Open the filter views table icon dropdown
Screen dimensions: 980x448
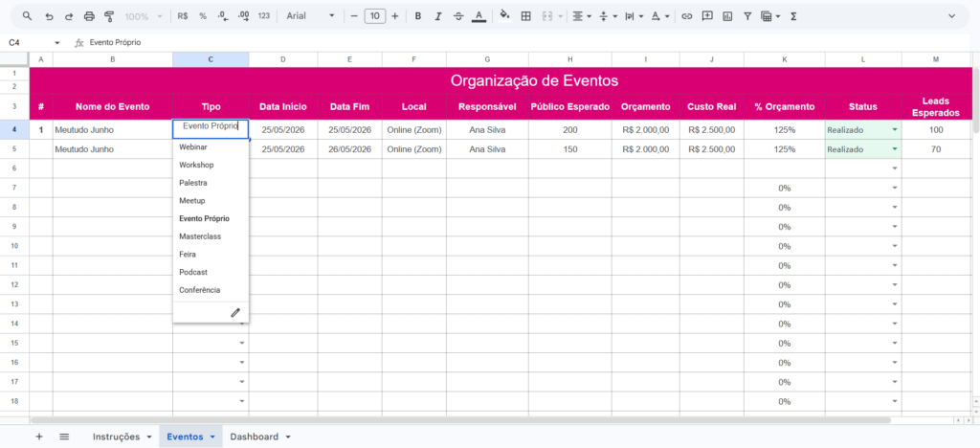click(x=770, y=16)
